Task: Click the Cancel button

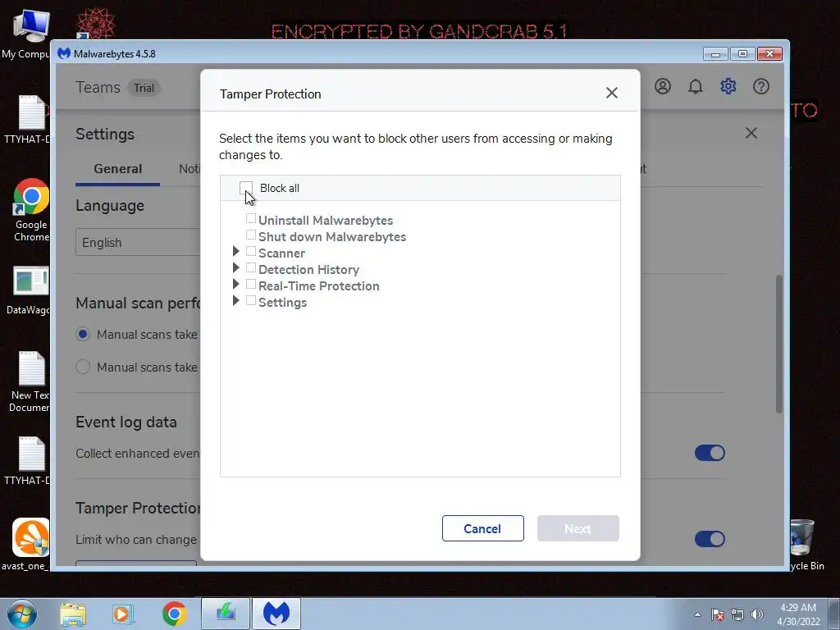Action: coord(482,528)
